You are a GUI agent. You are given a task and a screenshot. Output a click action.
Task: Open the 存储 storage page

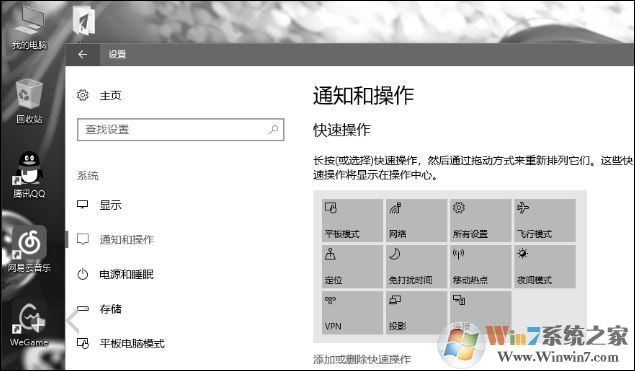click(x=99, y=309)
